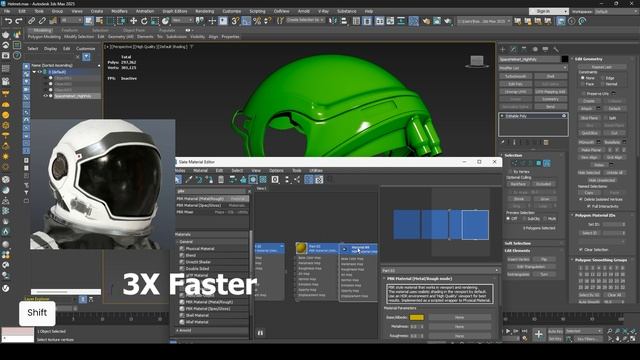Click the Undo arrow in main toolbar

tap(8, 21)
